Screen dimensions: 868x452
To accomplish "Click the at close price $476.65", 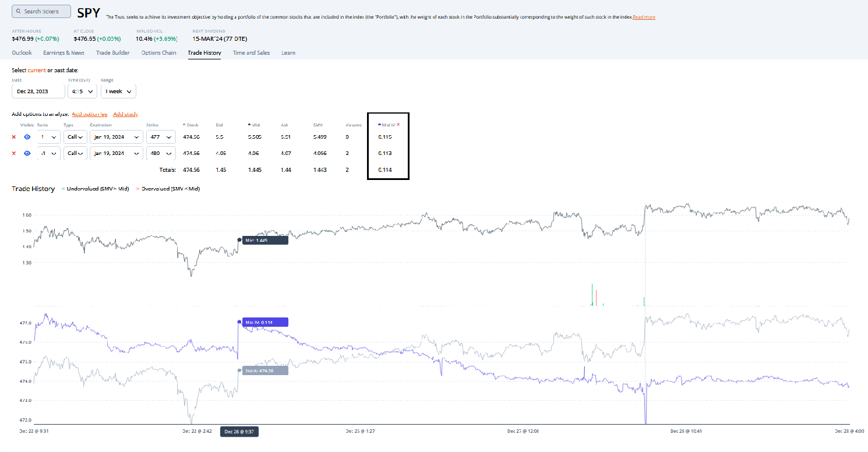I will (84, 38).
